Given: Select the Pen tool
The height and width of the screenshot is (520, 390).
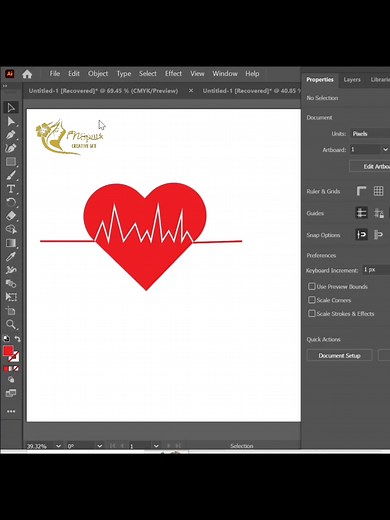Looking at the screenshot, I should 11,135.
